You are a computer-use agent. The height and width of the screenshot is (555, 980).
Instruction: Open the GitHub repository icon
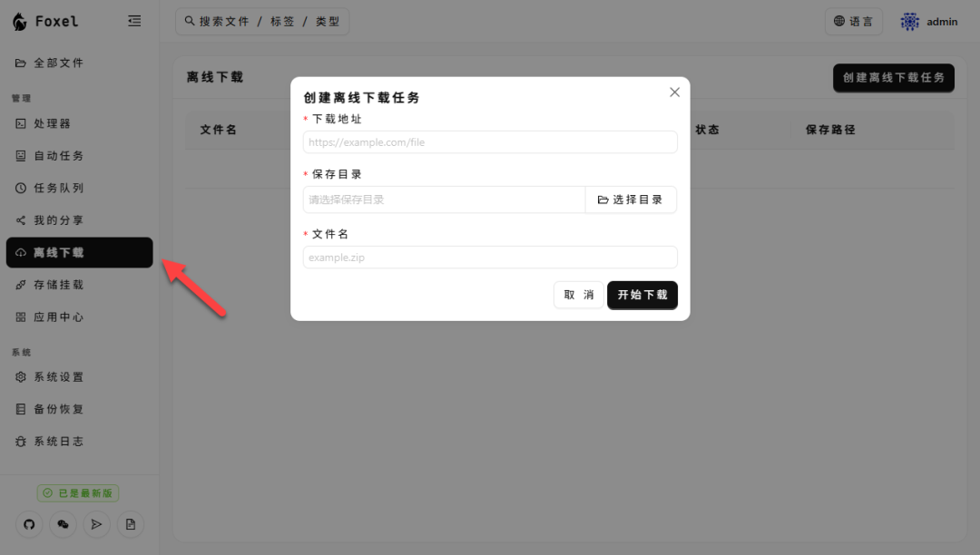28,524
